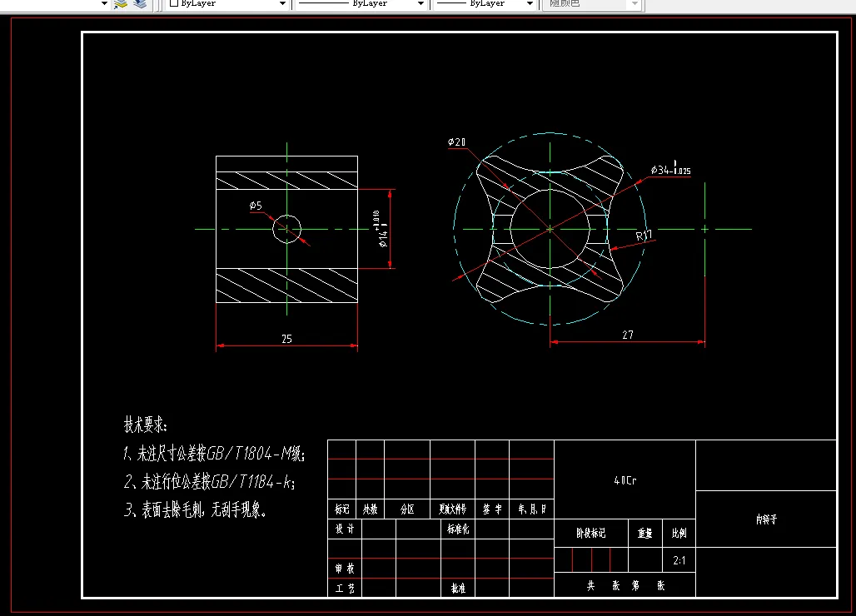This screenshot has width=856, height=616.
Task: Select the 更改文件号 title block cell
Action: pyautogui.click(x=453, y=509)
